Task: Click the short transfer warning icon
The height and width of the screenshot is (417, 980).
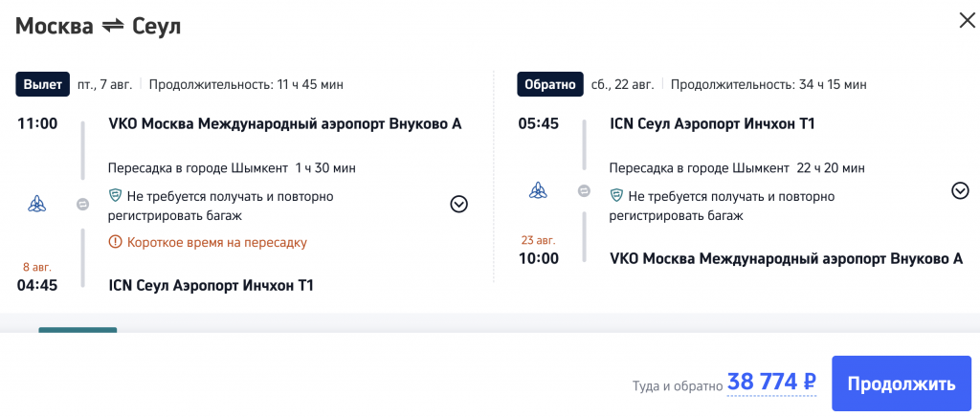Action: pos(115,242)
